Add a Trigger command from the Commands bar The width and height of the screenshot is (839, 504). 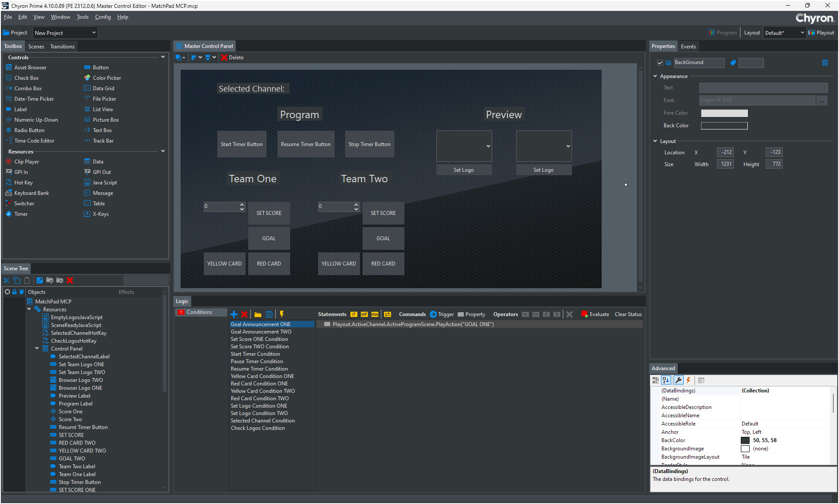pos(433,314)
